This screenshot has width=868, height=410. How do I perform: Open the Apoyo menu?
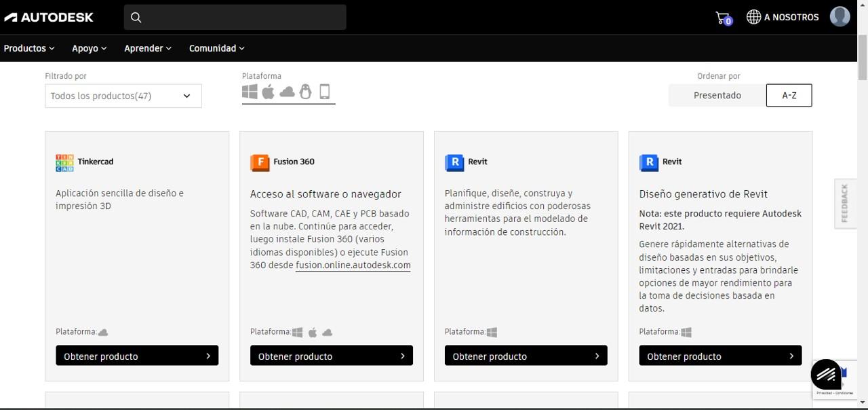[x=90, y=48]
